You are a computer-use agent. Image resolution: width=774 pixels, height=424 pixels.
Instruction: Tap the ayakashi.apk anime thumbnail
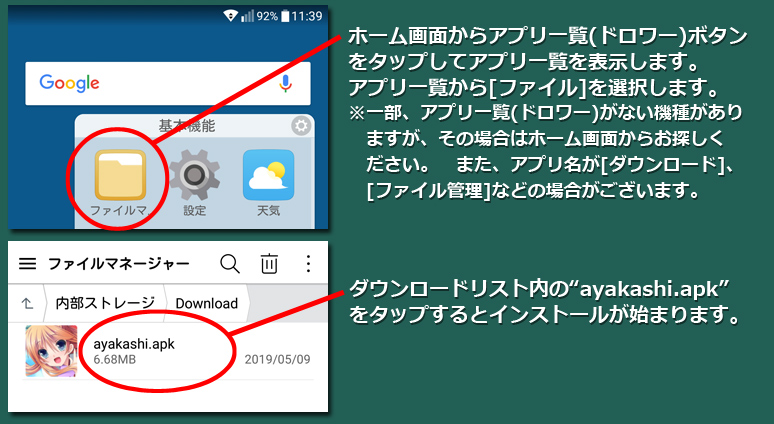[x=51, y=351]
